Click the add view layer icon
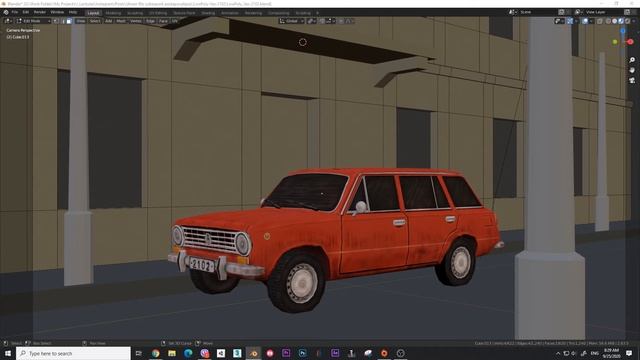This screenshot has height=360, width=640. point(627,12)
